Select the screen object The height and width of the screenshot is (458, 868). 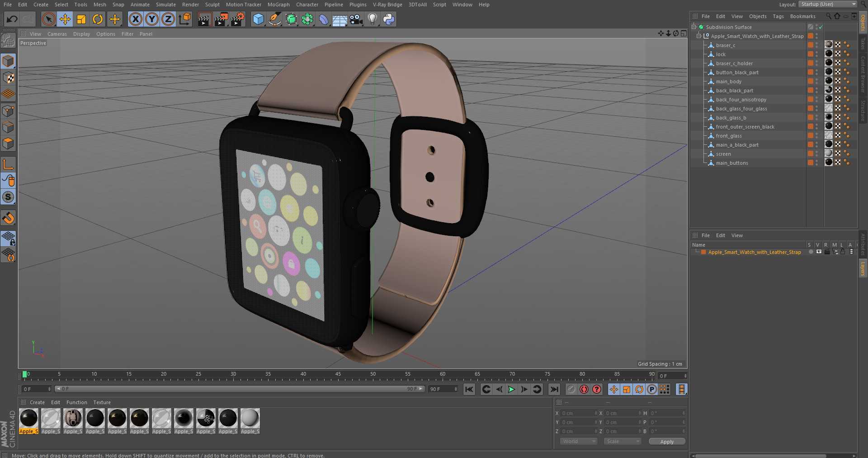coord(723,154)
